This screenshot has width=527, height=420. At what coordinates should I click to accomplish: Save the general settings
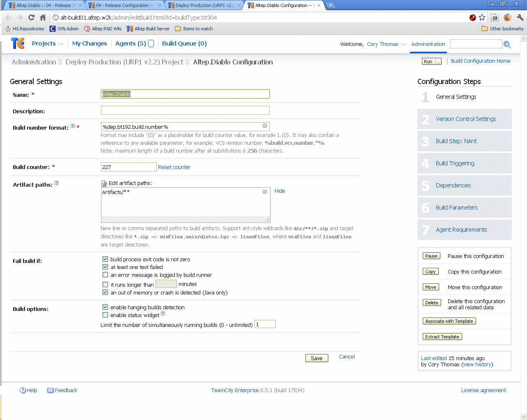click(316, 358)
